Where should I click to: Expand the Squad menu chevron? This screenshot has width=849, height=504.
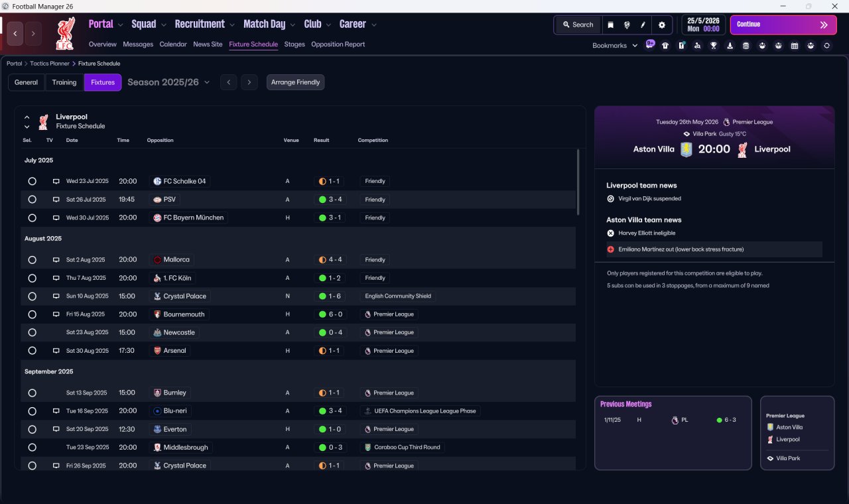pyautogui.click(x=163, y=25)
